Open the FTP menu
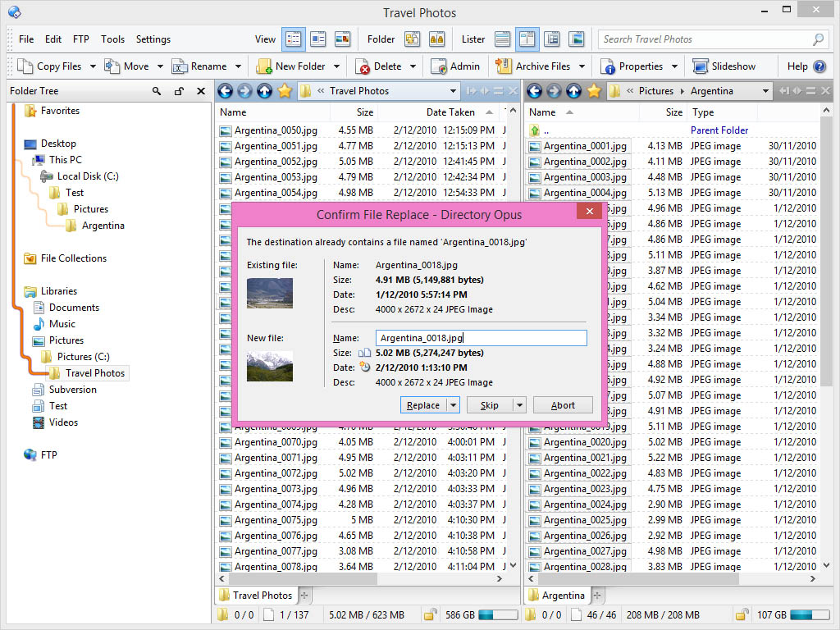 pos(80,39)
